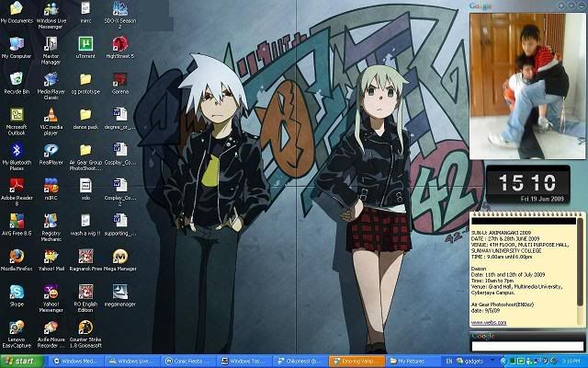Image resolution: width=588 pixels, height=368 pixels.
Task: Open Mega Manager gold M icon
Action: pos(120,259)
